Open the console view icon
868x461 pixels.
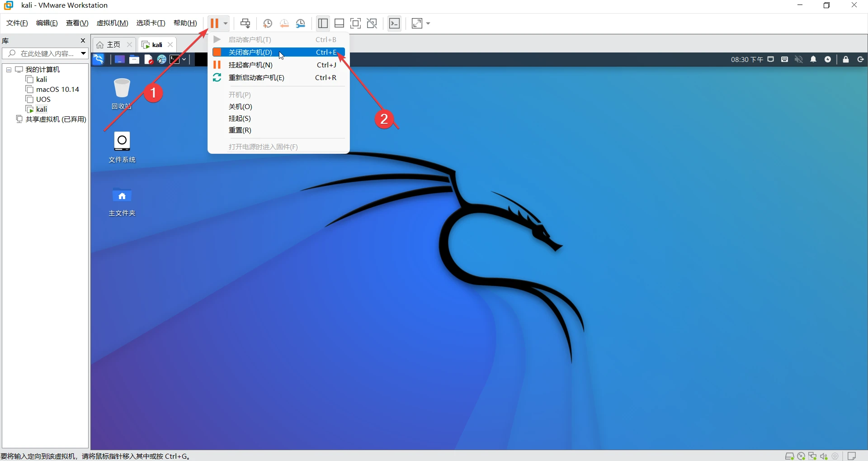tap(395, 23)
